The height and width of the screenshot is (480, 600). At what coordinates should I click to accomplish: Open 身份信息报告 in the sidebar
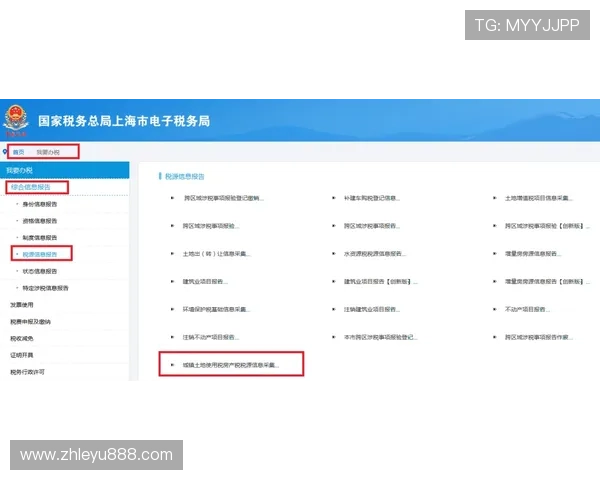40,204
